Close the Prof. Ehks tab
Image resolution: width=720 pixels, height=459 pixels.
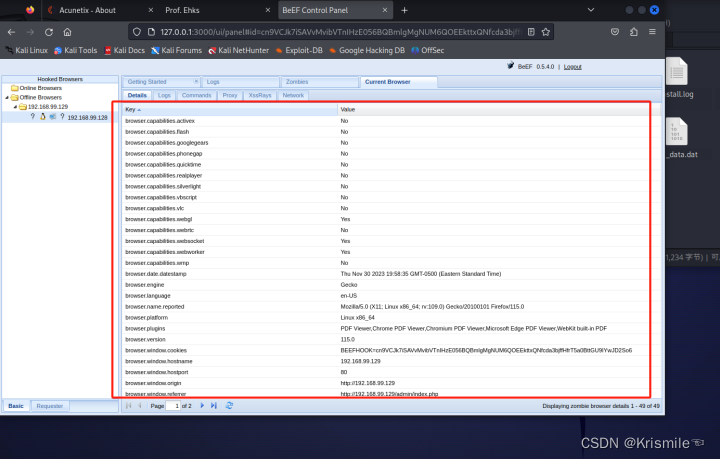pyautogui.click(x=268, y=10)
